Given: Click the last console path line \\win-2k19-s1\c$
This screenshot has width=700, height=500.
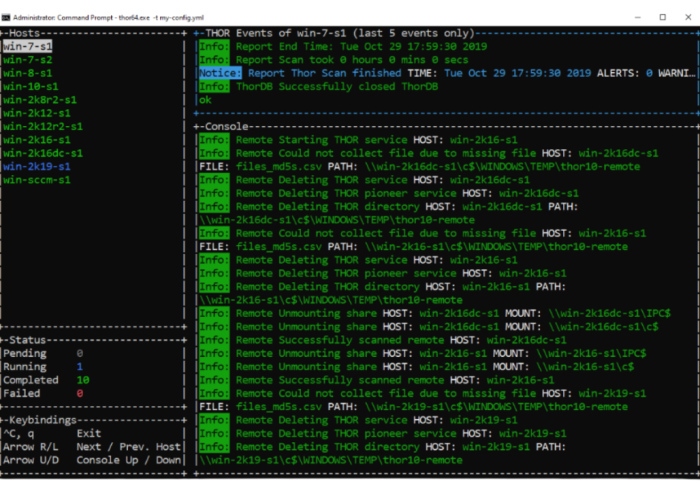Looking at the screenshot, I should pyautogui.click(x=331, y=460).
